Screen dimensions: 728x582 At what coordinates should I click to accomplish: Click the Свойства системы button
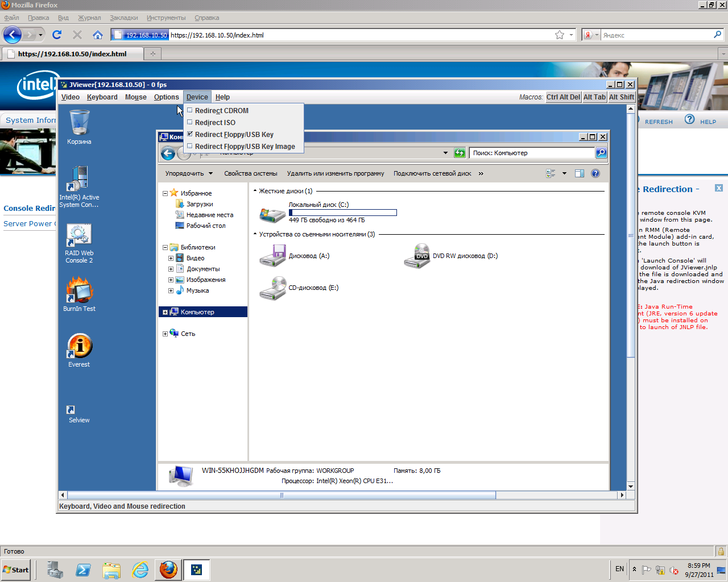pyautogui.click(x=250, y=174)
